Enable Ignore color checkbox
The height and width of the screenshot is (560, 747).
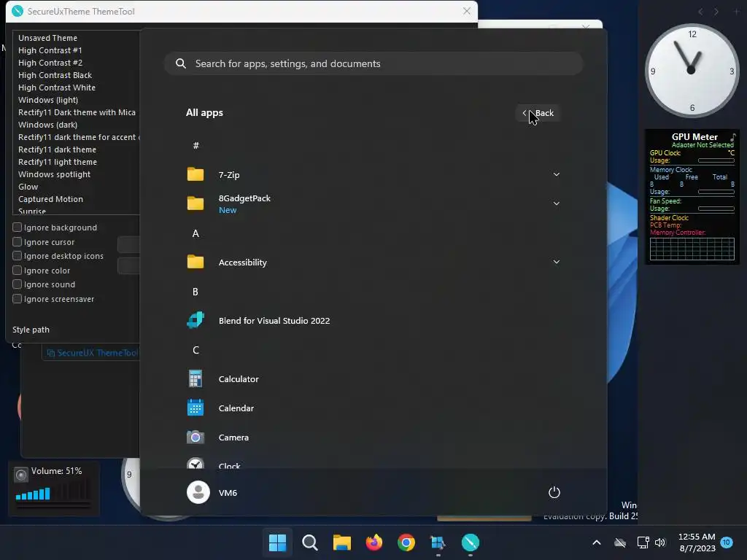click(x=18, y=270)
